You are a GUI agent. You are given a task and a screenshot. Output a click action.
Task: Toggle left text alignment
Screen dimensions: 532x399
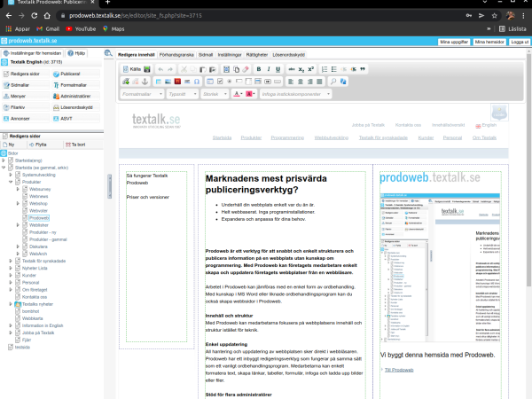coord(291,82)
